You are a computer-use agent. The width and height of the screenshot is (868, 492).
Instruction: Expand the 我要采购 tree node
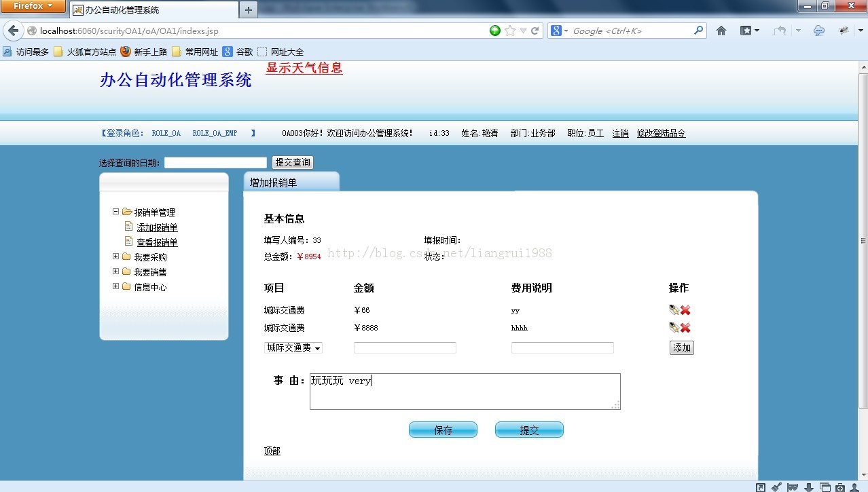[115, 257]
